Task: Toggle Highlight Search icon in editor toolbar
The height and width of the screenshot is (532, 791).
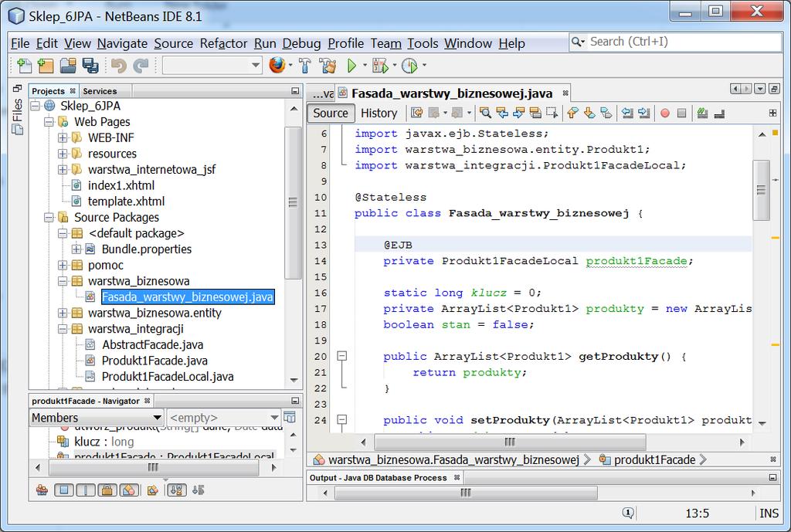Action: pyautogui.click(x=535, y=113)
